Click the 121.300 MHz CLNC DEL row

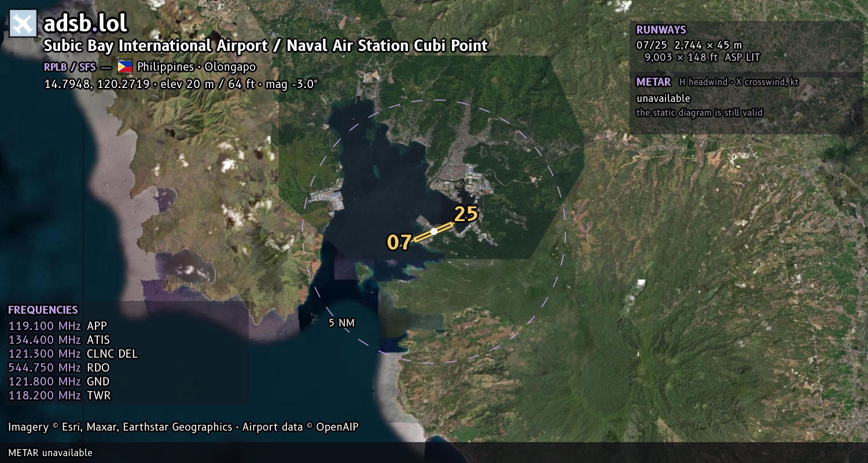click(73, 354)
